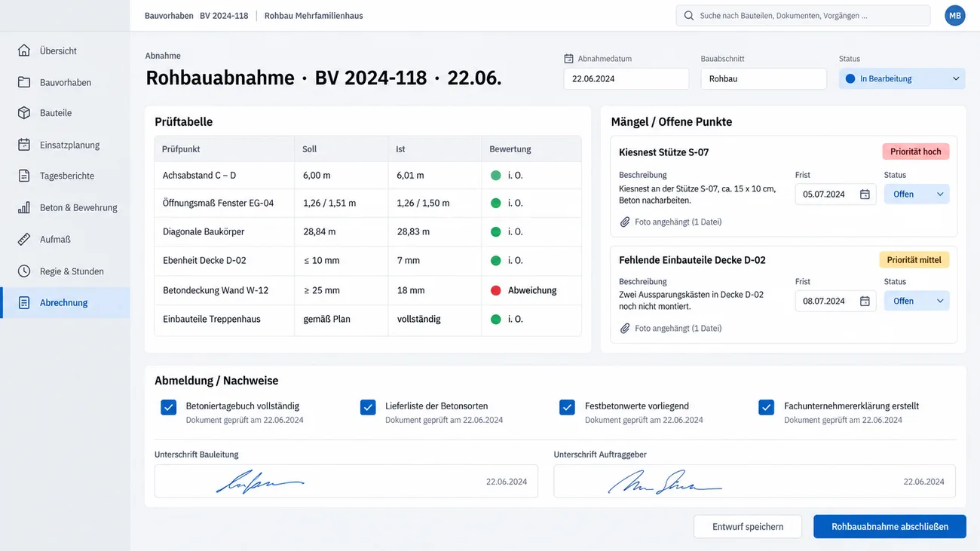Open Foto angehängt link on Einbauteile card
980x551 pixels.
(x=678, y=328)
